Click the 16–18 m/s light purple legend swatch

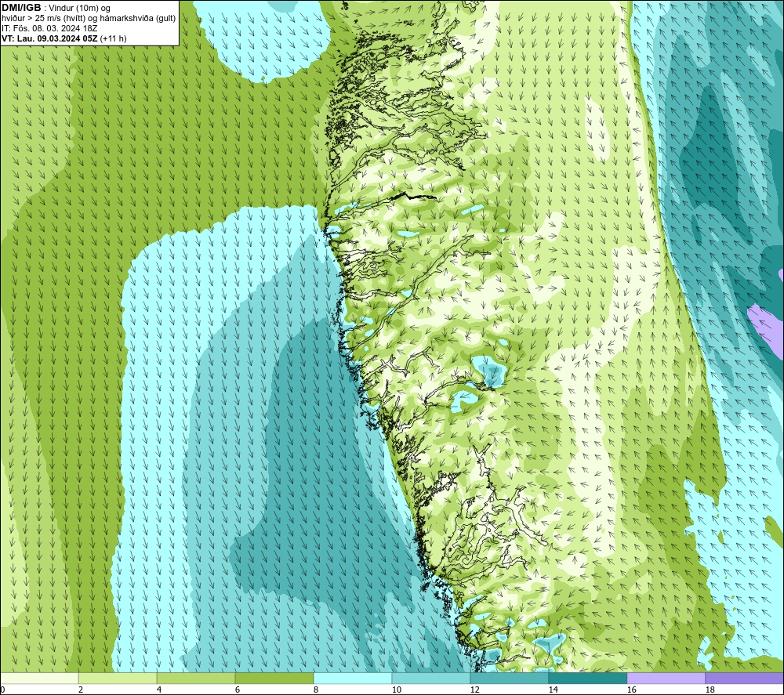coord(666,678)
